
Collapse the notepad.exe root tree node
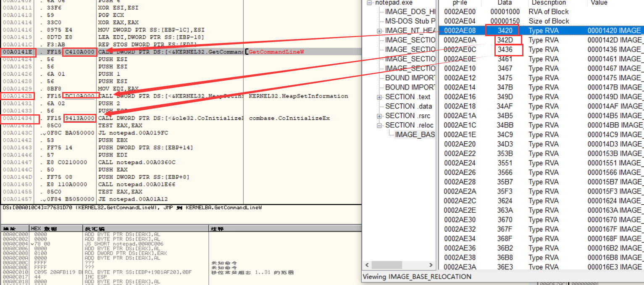pos(370,3)
